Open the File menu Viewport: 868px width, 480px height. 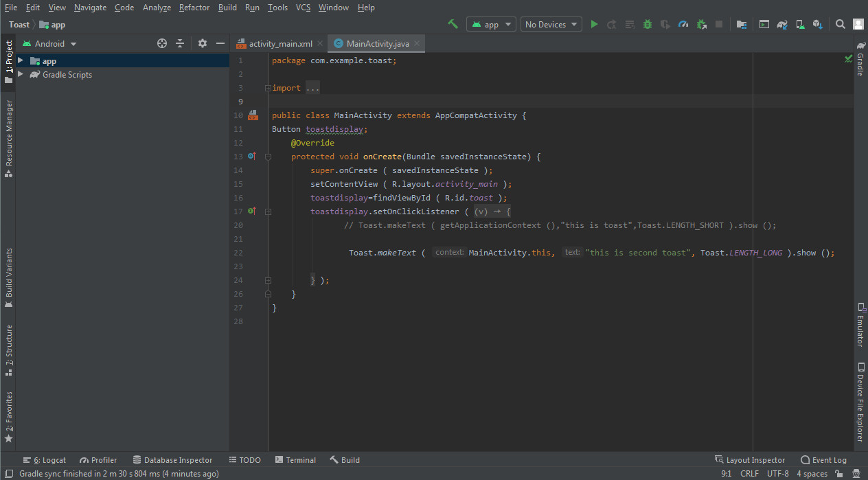(11, 7)
